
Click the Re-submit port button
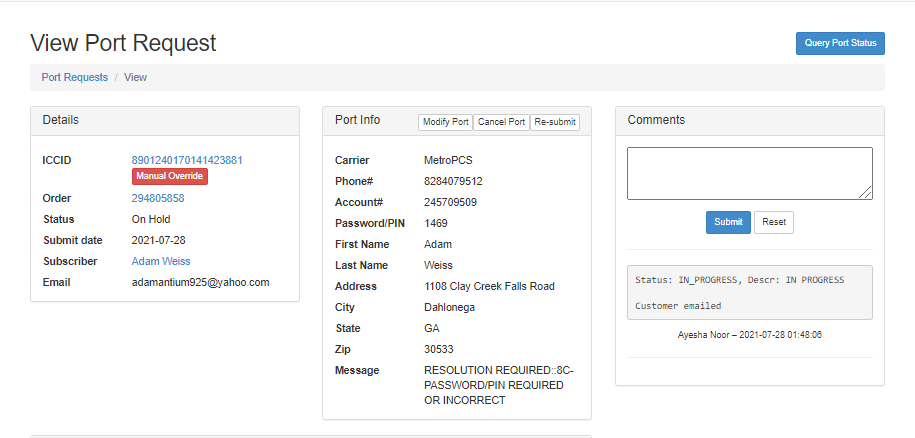tap(554, 122)
